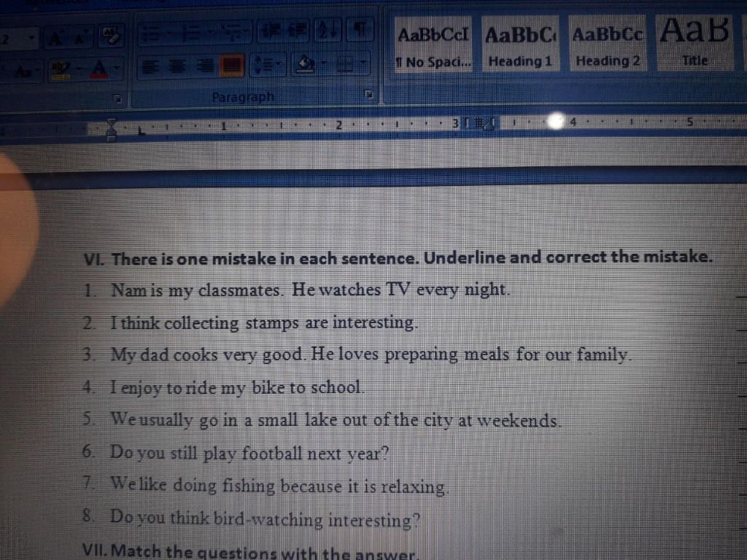Click the Decrease Indent icon
This screenshot has height=560, width=747.
[x=271, y=31]
